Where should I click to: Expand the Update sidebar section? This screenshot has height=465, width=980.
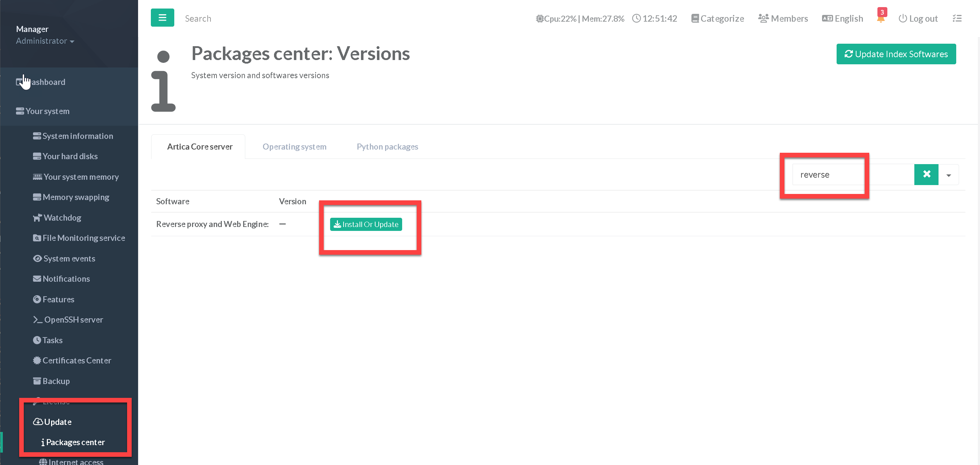click(58, 422)
